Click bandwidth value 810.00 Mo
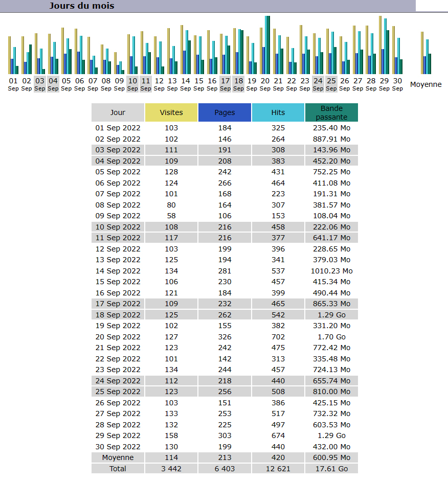This screenshot has width=448, height=483. [331, 392]
